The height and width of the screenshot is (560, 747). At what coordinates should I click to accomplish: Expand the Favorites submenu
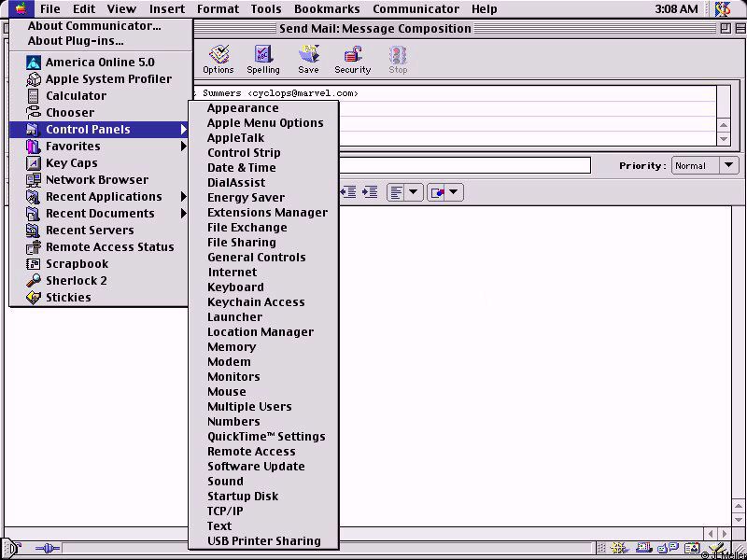(99, 147)
